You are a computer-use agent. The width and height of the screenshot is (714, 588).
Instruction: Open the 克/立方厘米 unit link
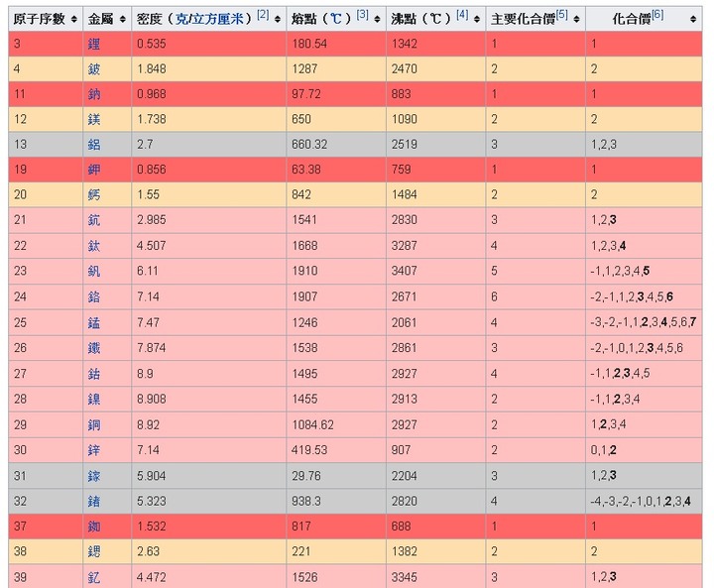209,19
